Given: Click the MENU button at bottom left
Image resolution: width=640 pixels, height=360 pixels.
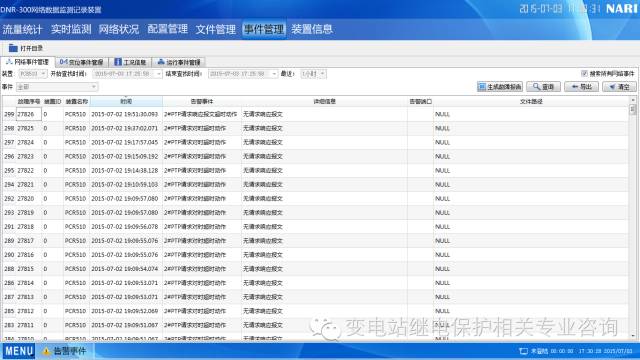Looking at the screenshot, I should (x=19, y=351).
